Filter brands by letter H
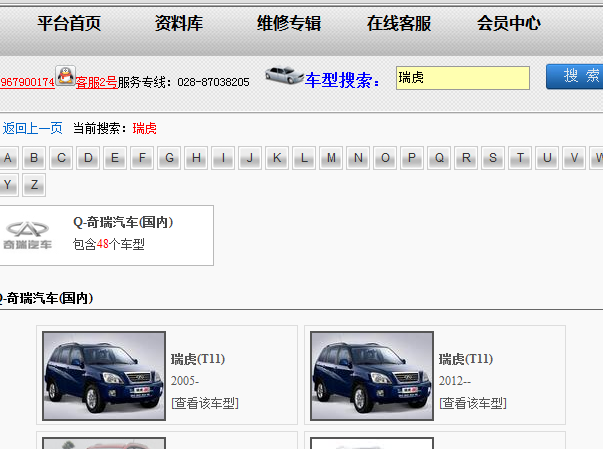Screen dimensions: 603x449 [x=196, y=158]
